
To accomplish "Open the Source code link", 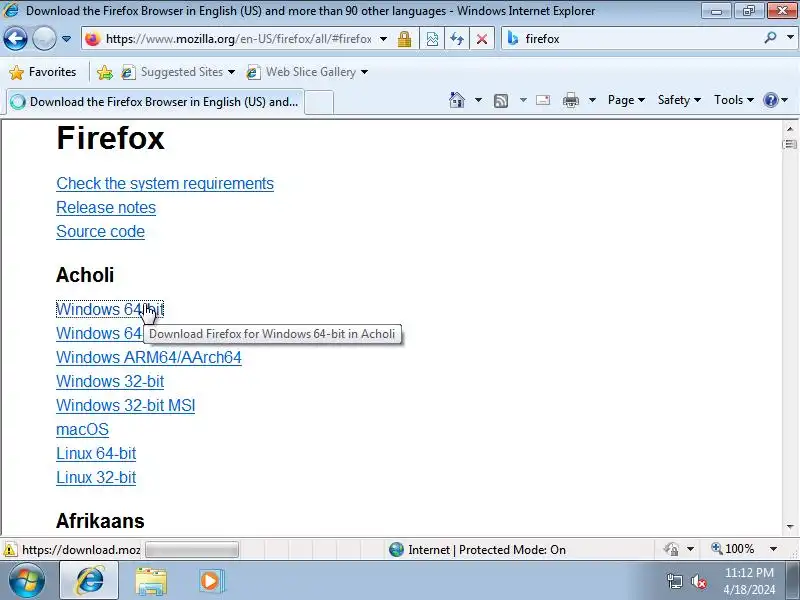I will (101, 231).
